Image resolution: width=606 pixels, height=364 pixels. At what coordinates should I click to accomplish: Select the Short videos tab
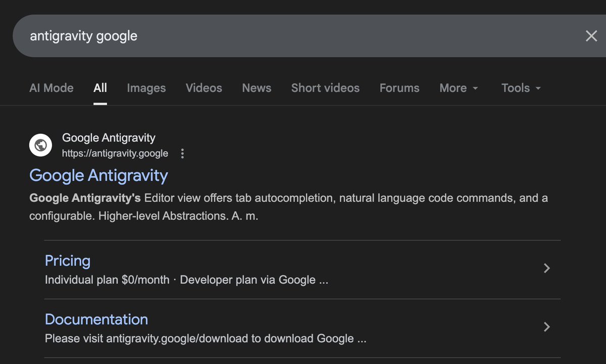[325, 88]
